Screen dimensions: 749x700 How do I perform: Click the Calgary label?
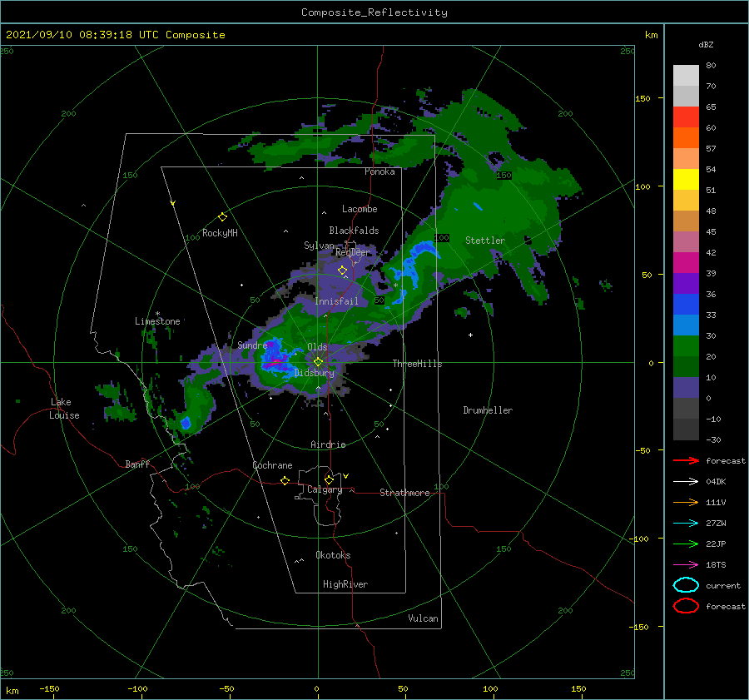pyautogui.click(x=325, y=489)
